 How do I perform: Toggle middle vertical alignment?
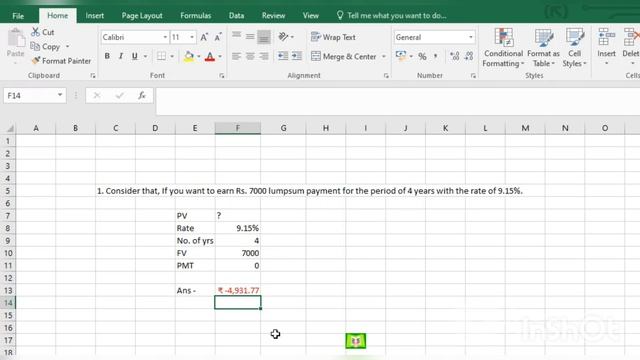coord(250,37)
